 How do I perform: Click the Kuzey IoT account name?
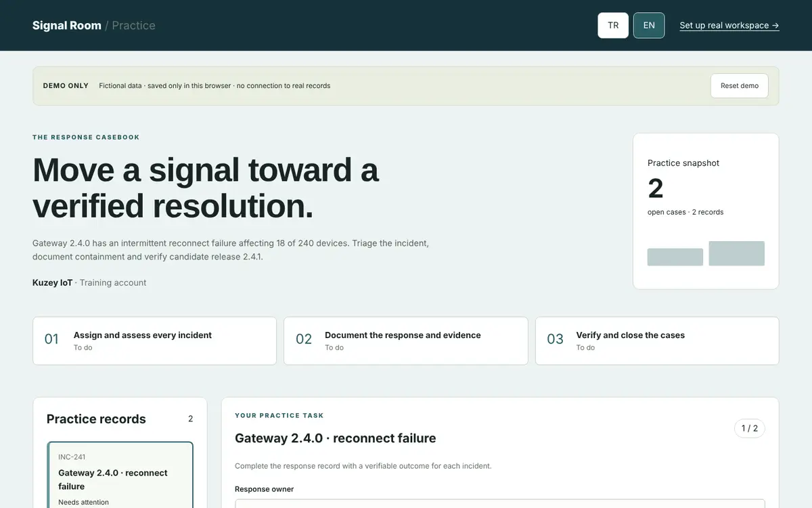52,282
